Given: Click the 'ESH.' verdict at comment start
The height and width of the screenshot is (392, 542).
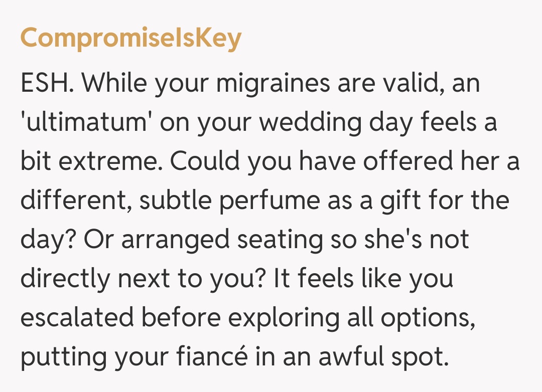Looking at the screenshot, I should (x=47, y=83).
